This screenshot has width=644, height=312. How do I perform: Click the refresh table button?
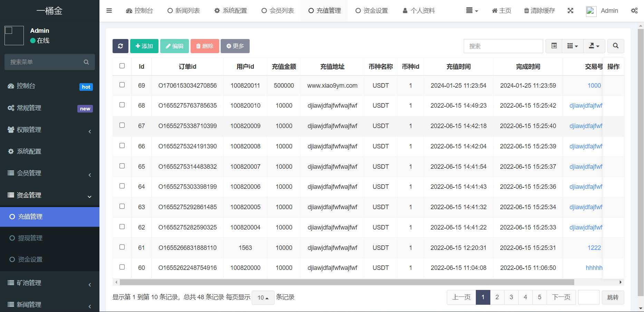point(120,46)
